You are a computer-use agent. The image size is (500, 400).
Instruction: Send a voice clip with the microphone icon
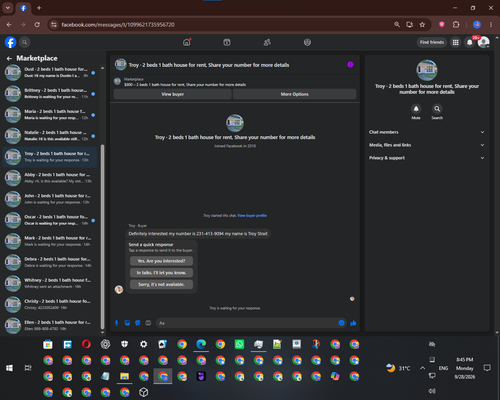click(117, 323)
